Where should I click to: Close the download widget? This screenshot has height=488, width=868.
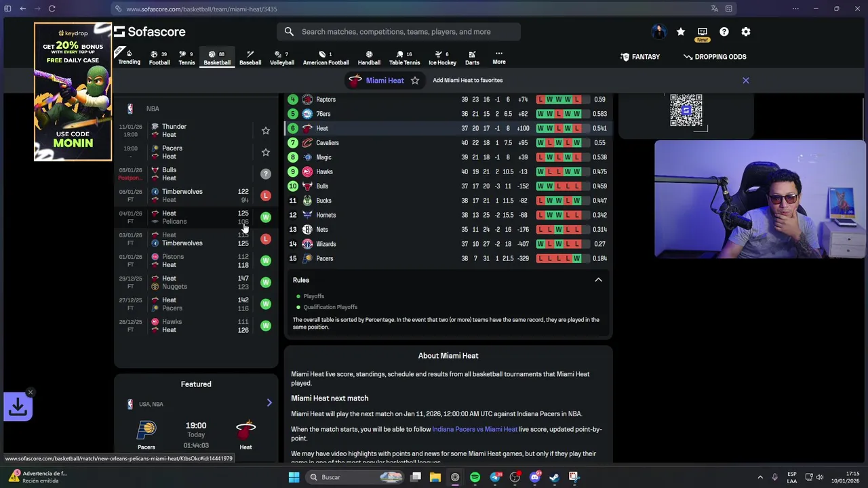[x=30, y=392]
